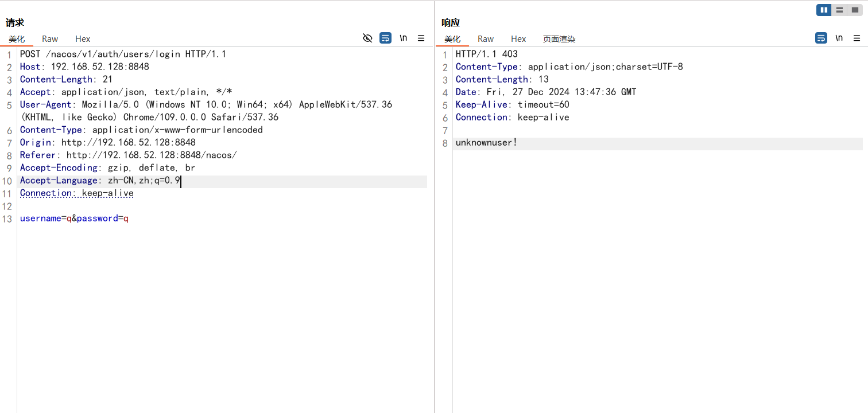This screenshot has width=868, height=413.
Task: Click the Content-Type x-www-form-urlencoded header
Action: pyautogui.click(x=141, y=130)
